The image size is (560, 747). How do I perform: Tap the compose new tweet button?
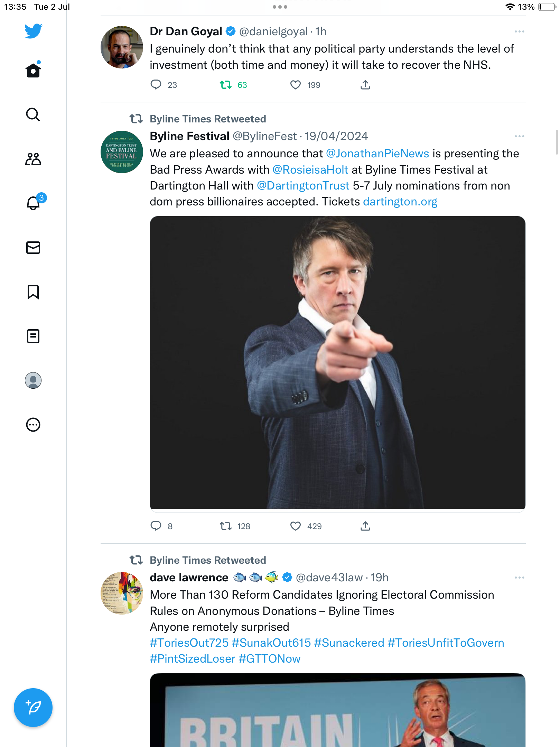click(x=33, y=708)
